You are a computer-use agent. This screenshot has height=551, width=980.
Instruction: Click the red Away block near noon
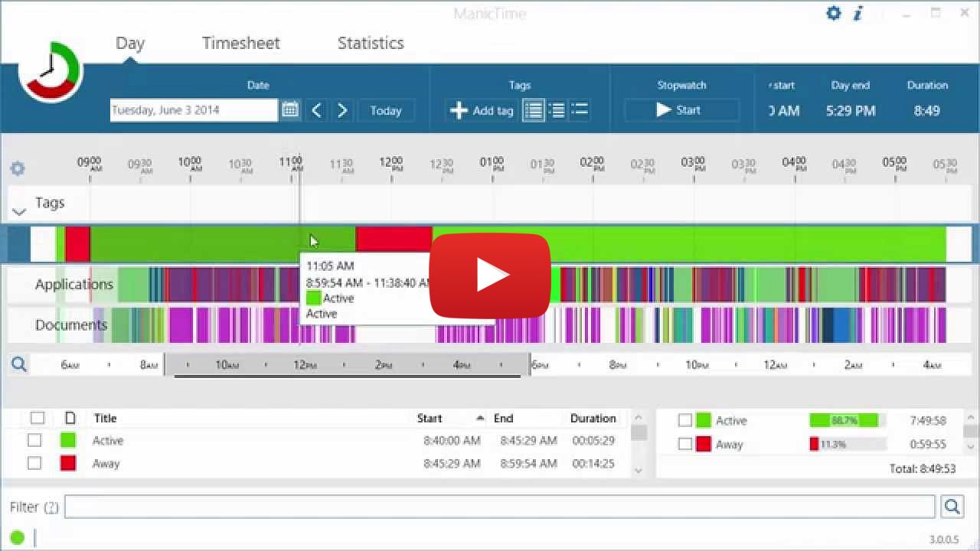pos(394,240)
